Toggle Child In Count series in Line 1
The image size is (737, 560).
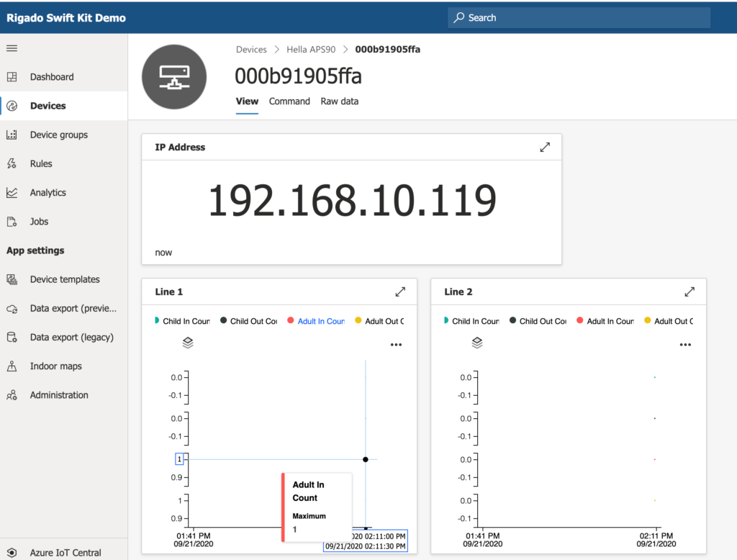pos(182,321)
